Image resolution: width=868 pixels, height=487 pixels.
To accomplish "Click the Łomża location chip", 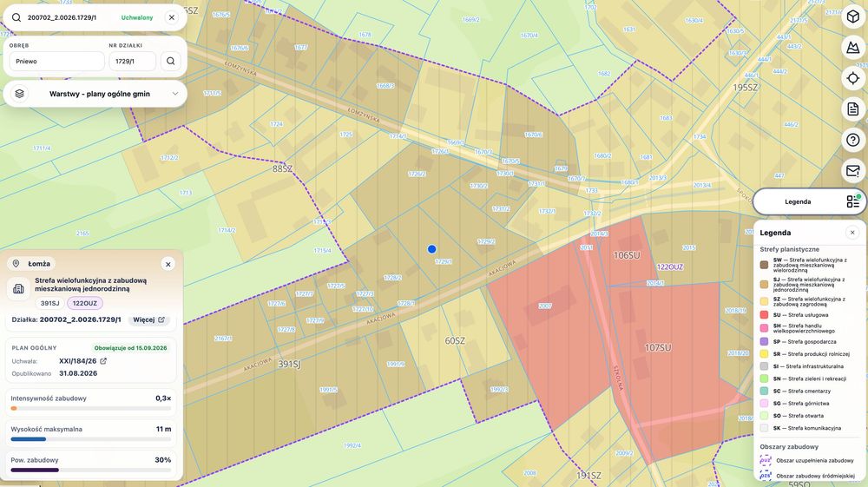I will click(x=32, y=264).
